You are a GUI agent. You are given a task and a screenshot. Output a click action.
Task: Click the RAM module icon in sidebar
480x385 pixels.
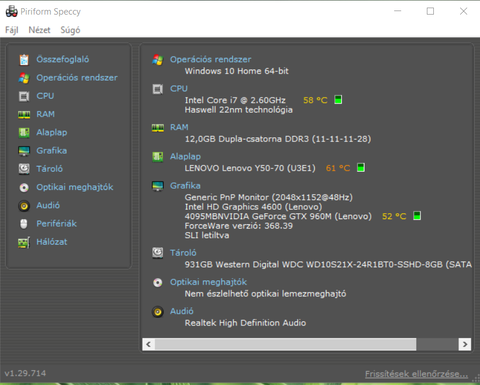(24, 115)
